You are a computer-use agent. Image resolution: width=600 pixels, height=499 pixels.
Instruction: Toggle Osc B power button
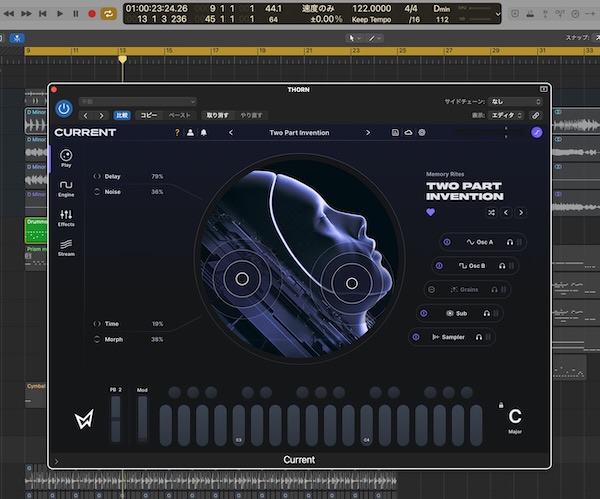coord(439,266)
